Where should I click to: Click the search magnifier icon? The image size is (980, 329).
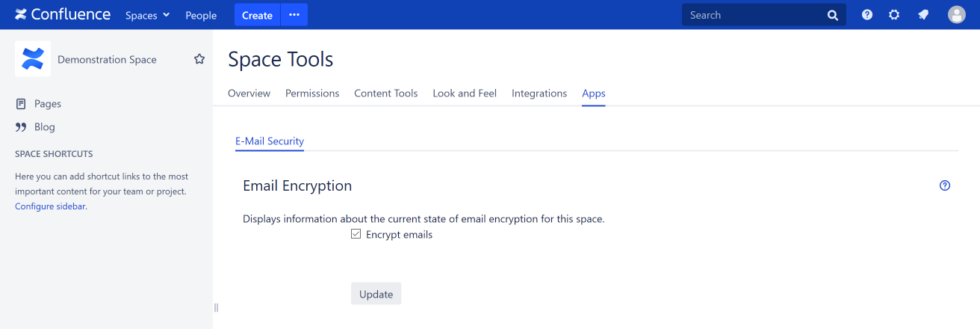833,15
